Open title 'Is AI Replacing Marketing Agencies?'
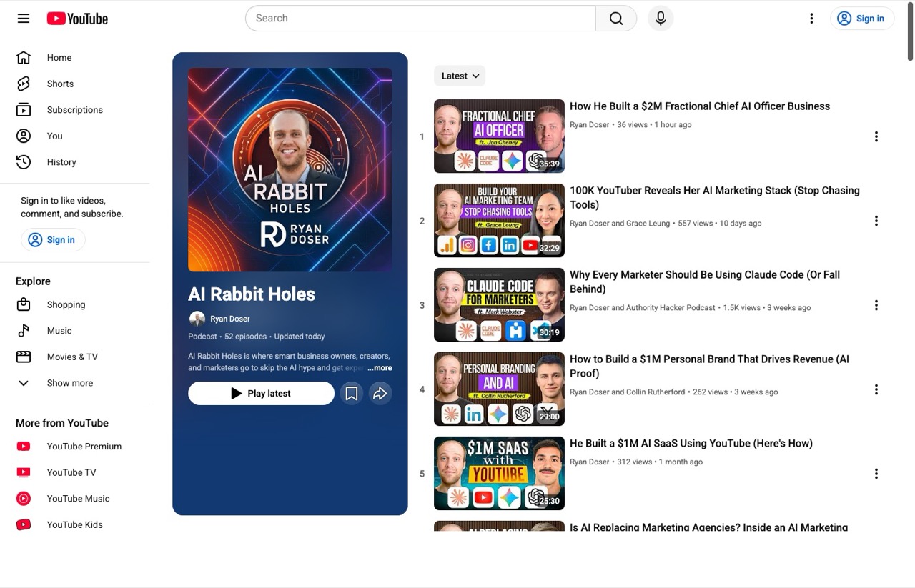 click(x=708, y=527)
